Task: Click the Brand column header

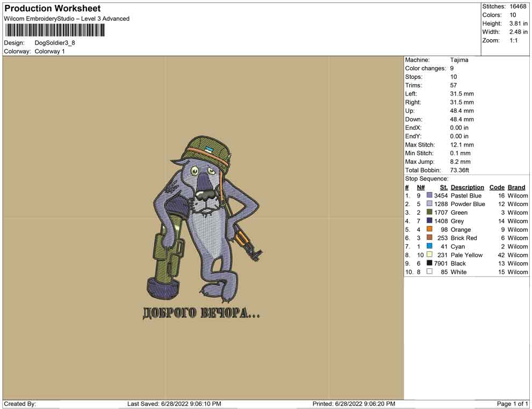Action: 516,187
